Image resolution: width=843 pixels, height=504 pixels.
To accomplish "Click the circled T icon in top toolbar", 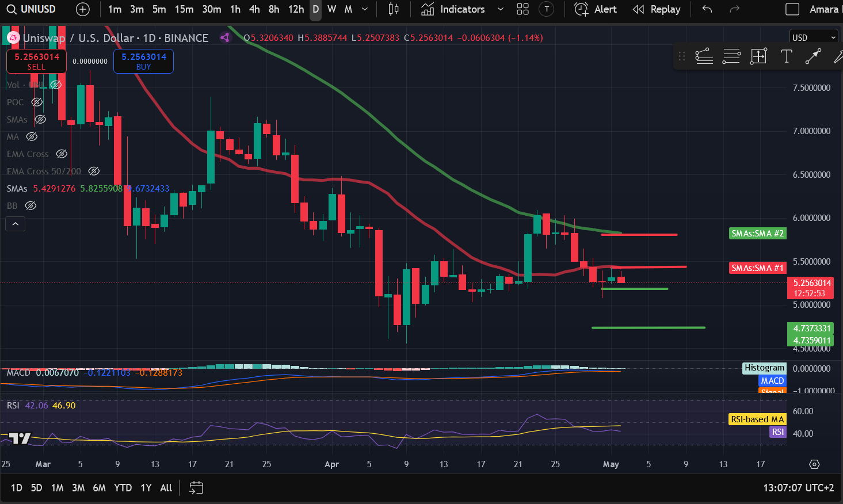I will point(547,9).
